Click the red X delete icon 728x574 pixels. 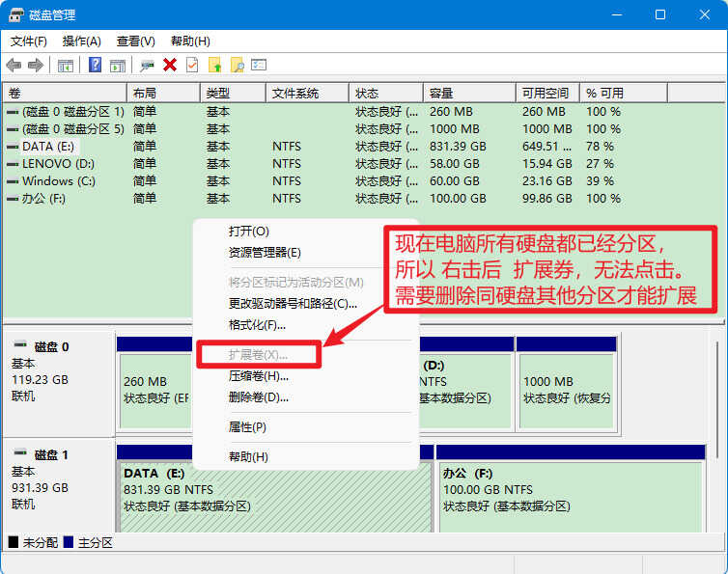point(170,65)
